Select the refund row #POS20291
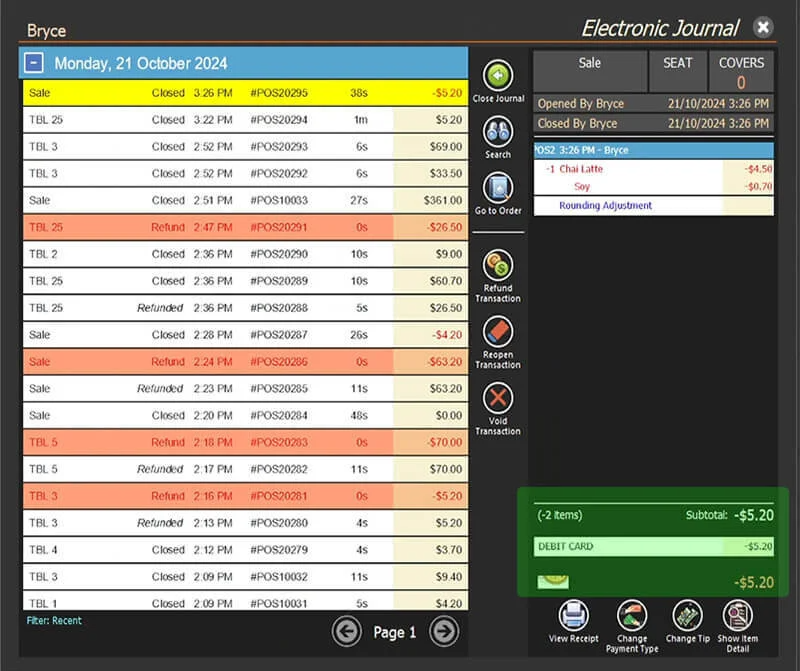This screenshot has height=671, width=800. pyautogui.click(x=245, y=227)
